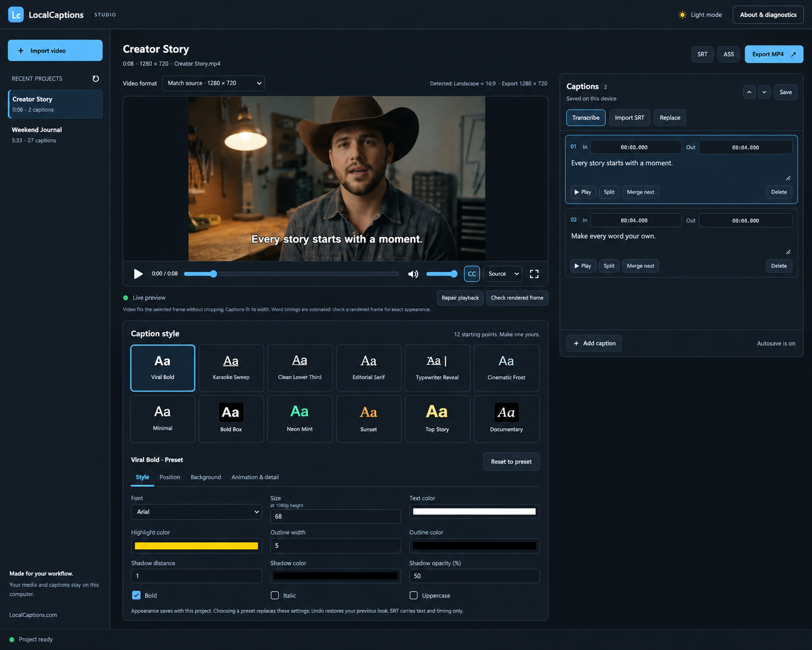Play caption 01 segment
The height and width of the screenshot is (650, 812).
point(583,192)
